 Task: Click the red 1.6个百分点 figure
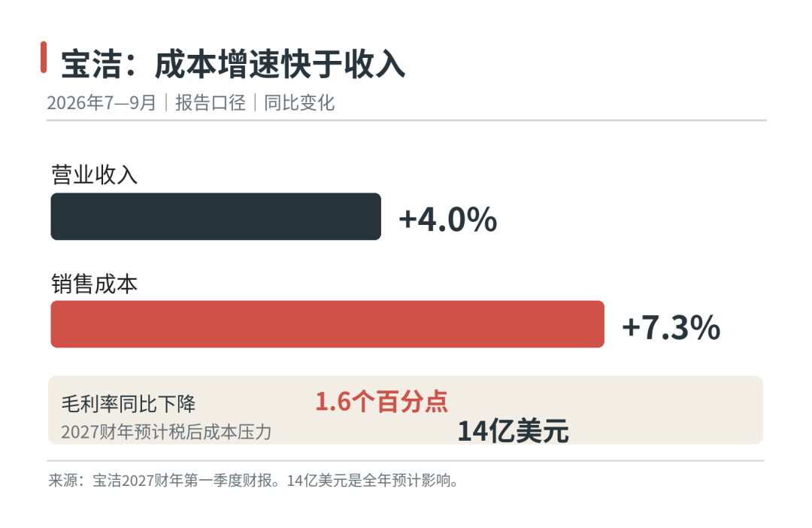382,402
